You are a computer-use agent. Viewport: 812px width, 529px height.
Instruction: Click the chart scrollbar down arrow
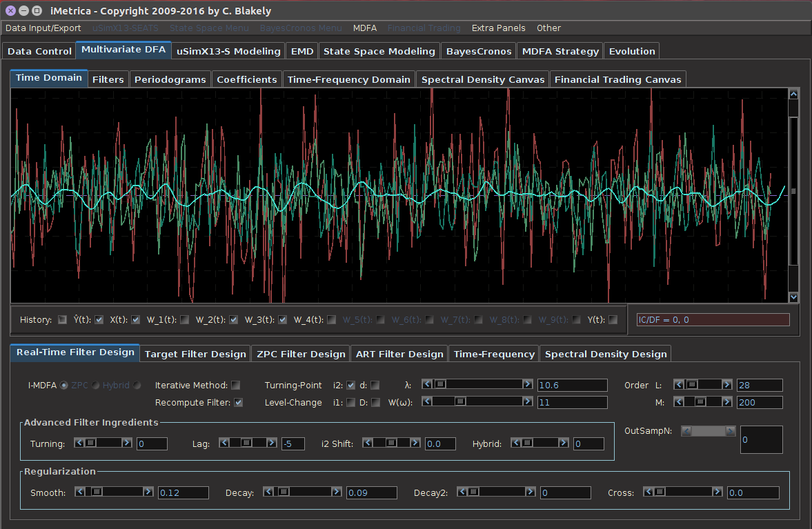coord(793,297)
